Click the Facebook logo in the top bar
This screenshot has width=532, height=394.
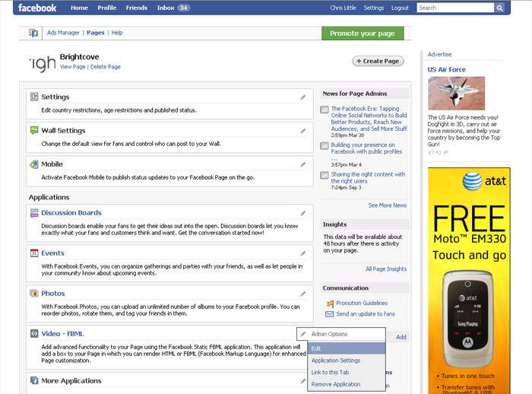point(37,8)
